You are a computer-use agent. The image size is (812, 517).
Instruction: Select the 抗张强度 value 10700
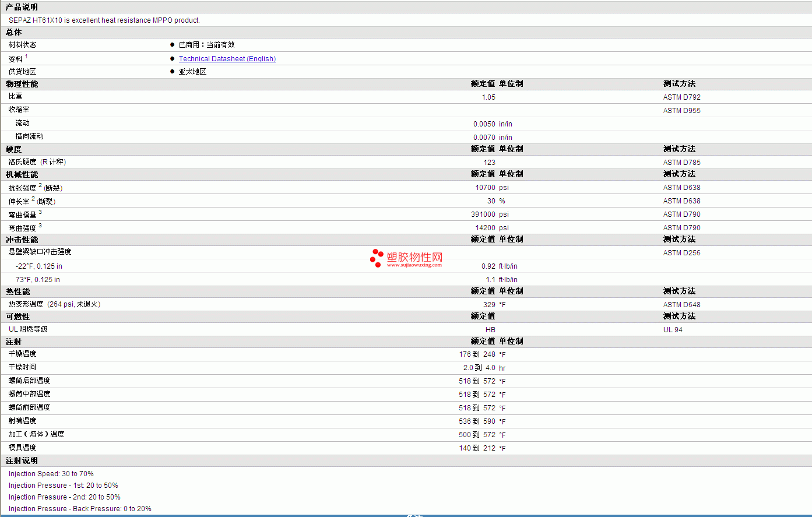click(486, 188)
